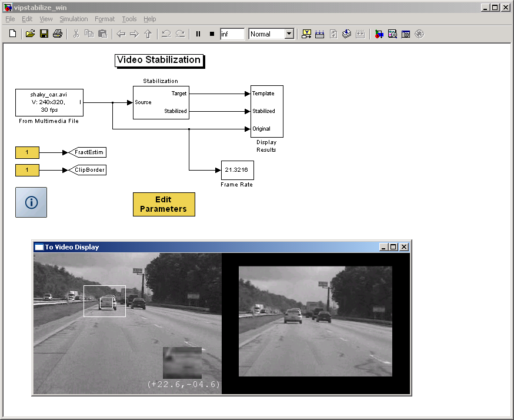Go up to parent system arrow icon
514x420 pixels.
[x=148, y=34]
